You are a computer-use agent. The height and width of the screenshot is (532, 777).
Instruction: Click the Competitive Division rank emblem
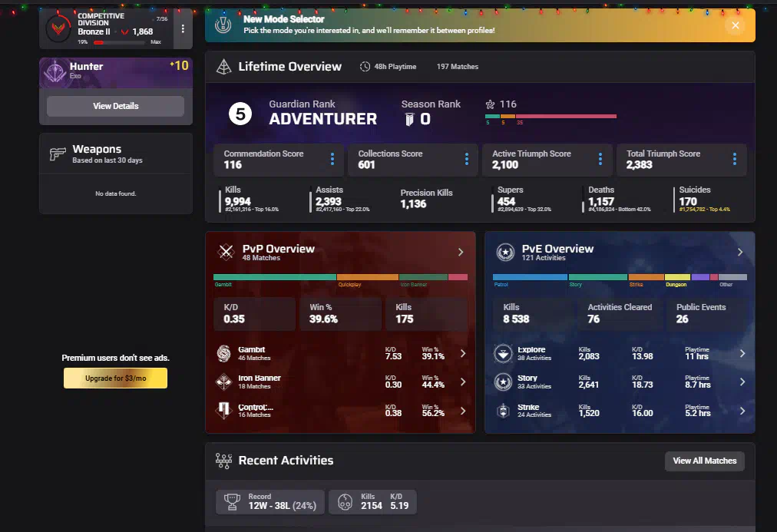click(x=58, y=28)
